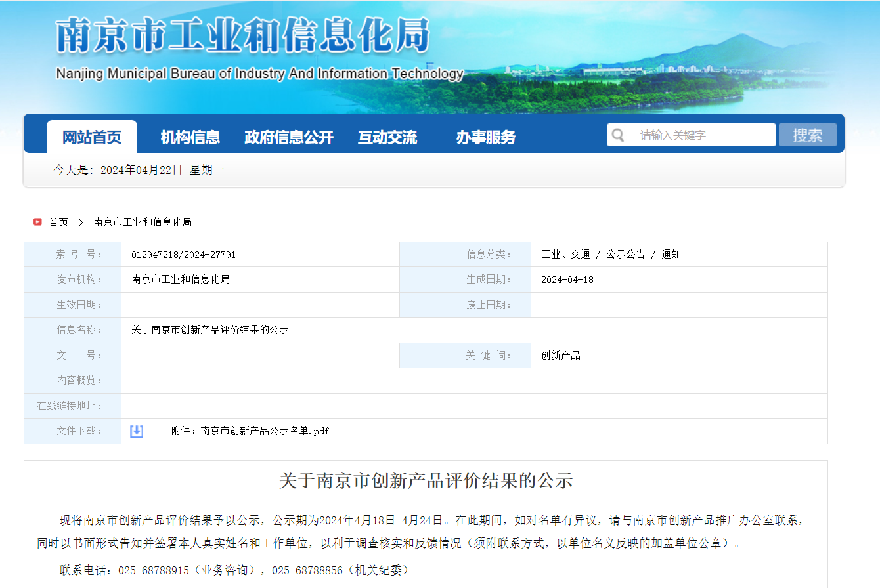Viewport: 880px width, 588px height.
Task: Click the breadcrumb chevron separator arrow
Action: pos(81,222)
